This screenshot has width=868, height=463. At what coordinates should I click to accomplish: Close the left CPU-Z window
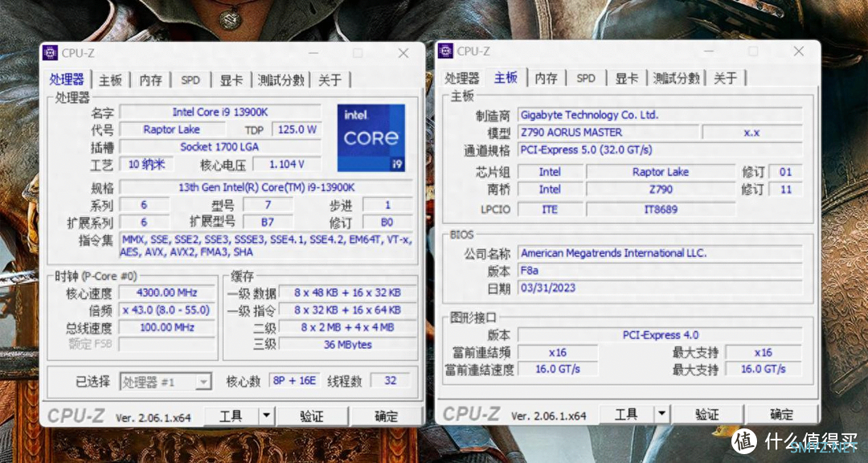coord(403,53)
